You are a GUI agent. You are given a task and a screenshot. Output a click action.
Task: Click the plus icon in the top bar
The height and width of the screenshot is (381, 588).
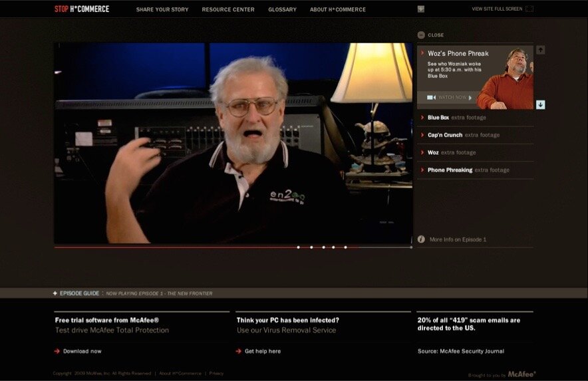coord(421,9)
